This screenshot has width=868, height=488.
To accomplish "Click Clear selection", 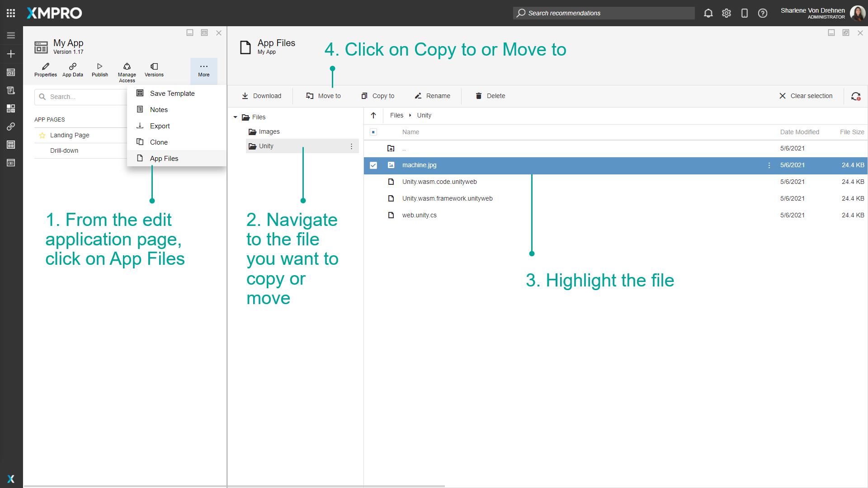I will click(x=807, y=96).
